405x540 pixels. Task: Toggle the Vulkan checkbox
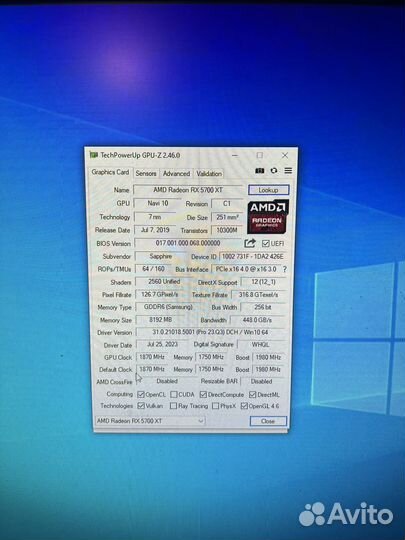point(141,406)
